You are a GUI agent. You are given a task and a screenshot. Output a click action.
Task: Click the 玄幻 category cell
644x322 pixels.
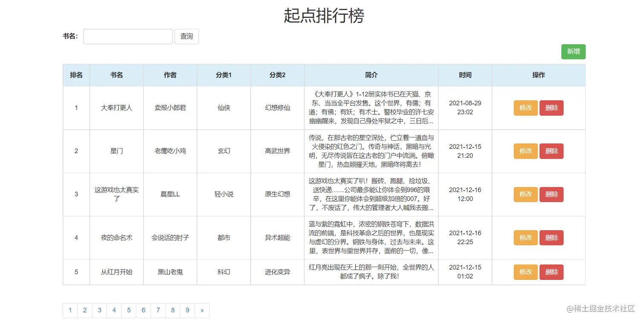coord(224,151)
